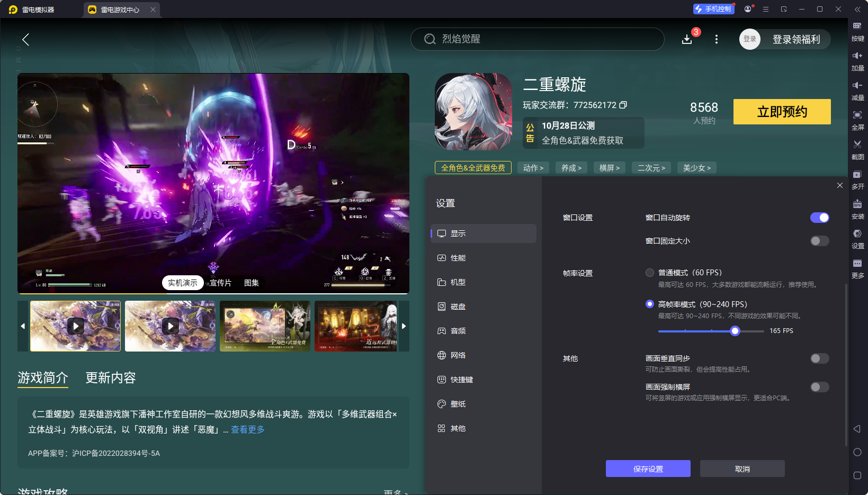Screen dimensions: 868x495
Task: Switch to the 更新内容 tab
Action: point(110,378)
